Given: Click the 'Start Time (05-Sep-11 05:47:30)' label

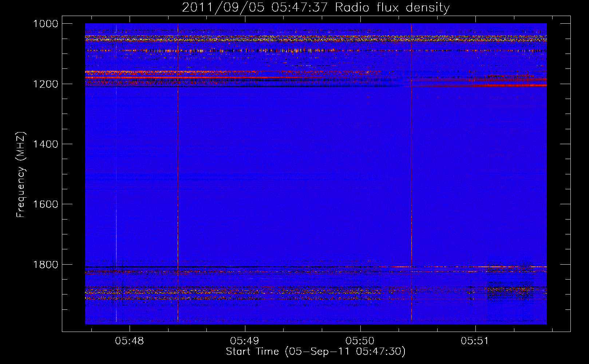Looking at the screenshot, I should (316, 352).
